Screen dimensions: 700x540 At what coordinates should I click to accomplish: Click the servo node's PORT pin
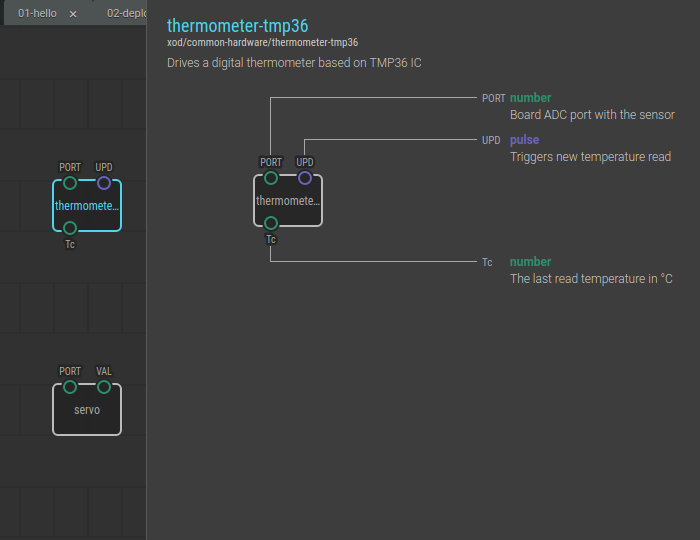point(70,387)
